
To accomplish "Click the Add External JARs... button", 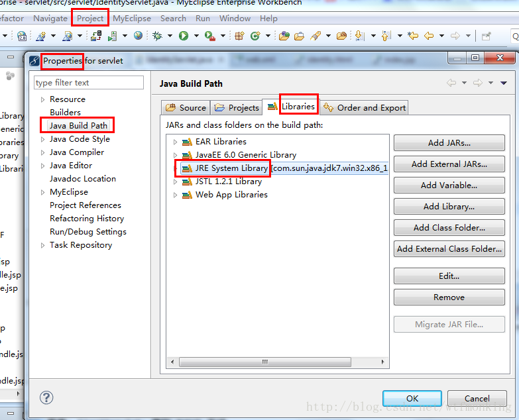I will pos(449,164).
